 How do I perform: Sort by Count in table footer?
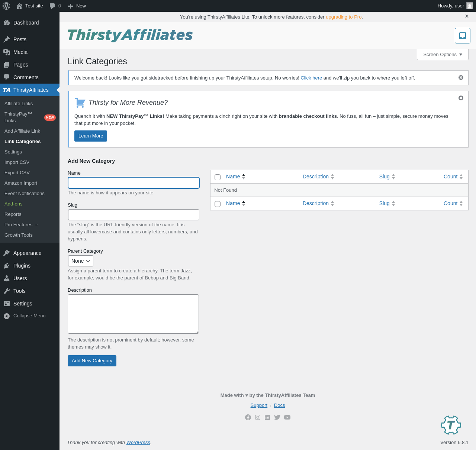[453, 203]
